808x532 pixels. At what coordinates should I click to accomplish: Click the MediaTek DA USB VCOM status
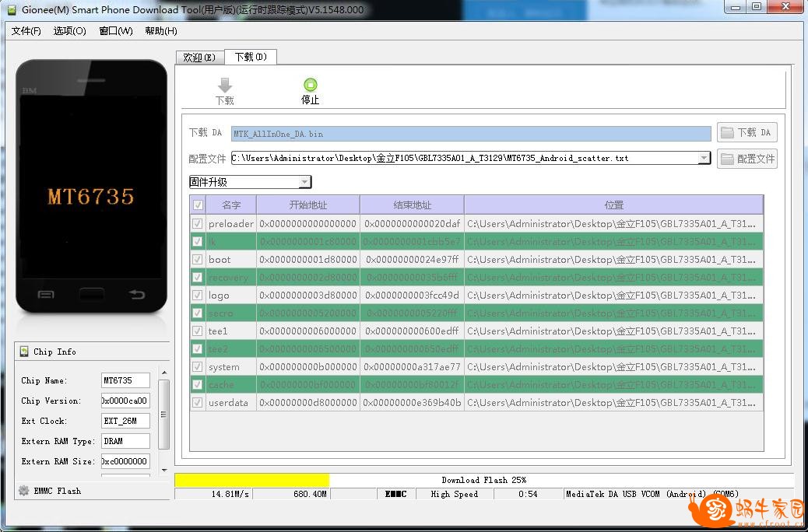[x=652, y=494]
